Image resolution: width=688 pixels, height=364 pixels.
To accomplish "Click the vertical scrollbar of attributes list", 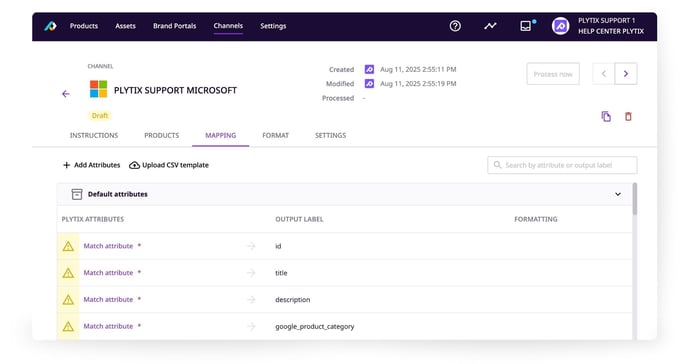I will tap(635, 199).
